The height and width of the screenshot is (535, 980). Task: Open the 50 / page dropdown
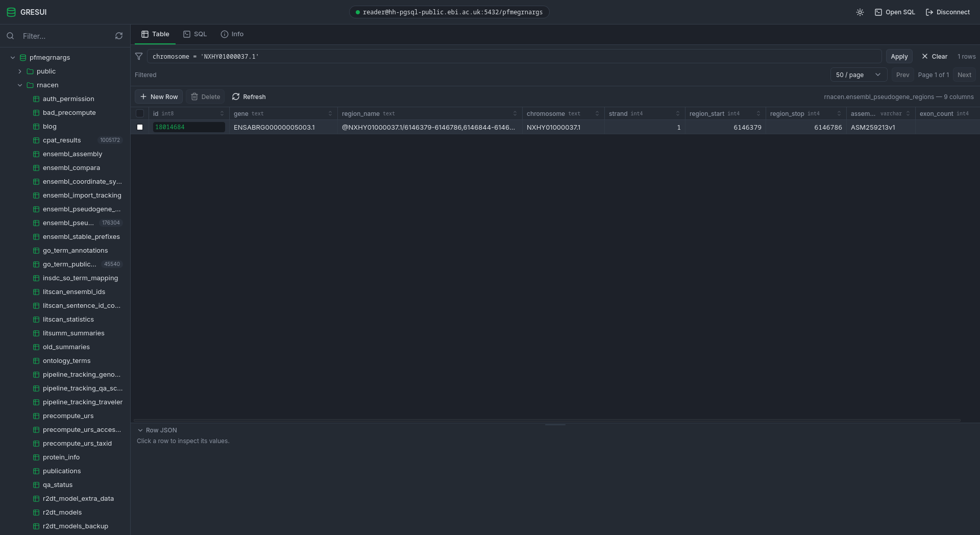[859, 75]
